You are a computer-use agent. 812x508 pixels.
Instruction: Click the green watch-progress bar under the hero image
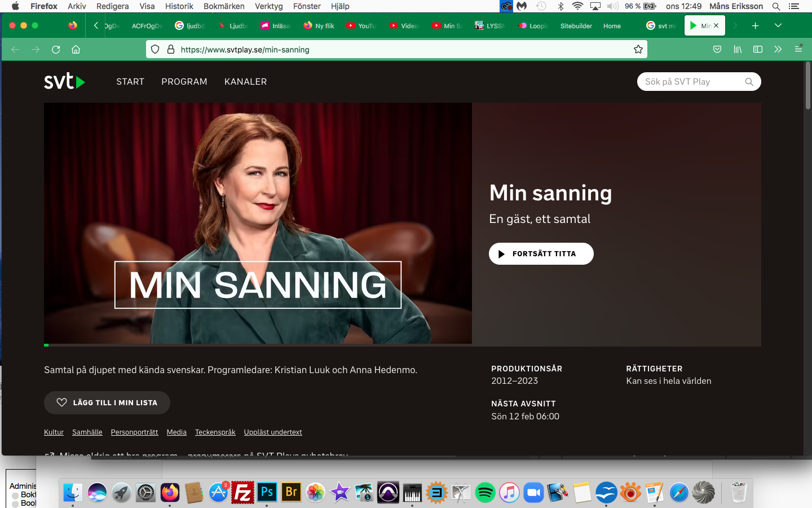[46, 345]
